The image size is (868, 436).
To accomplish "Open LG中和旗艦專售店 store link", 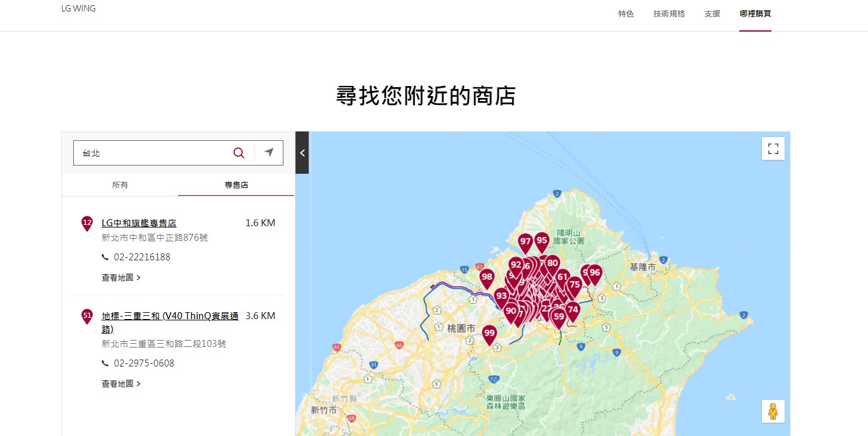I will (139, 223).
